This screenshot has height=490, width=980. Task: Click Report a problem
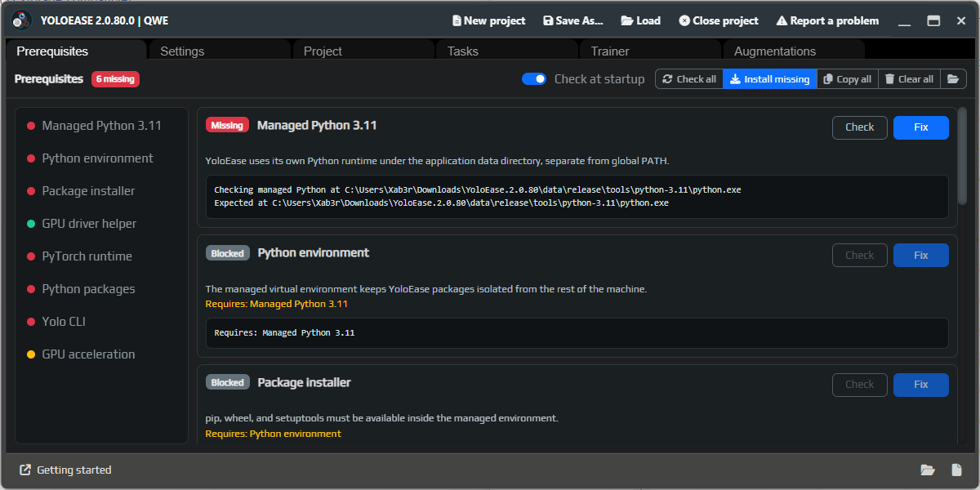point(827,20)
